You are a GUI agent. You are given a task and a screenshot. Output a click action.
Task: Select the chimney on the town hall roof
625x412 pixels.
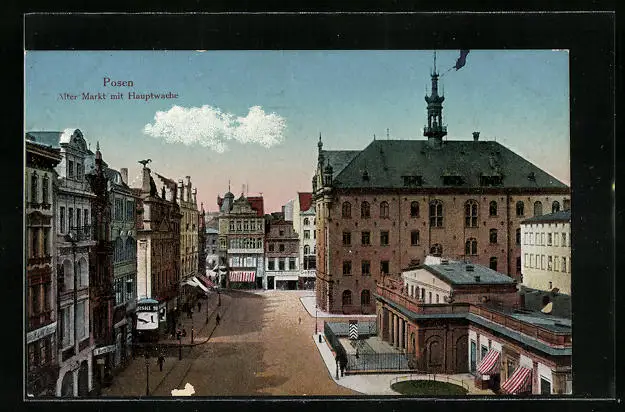[x=475, y=137]
